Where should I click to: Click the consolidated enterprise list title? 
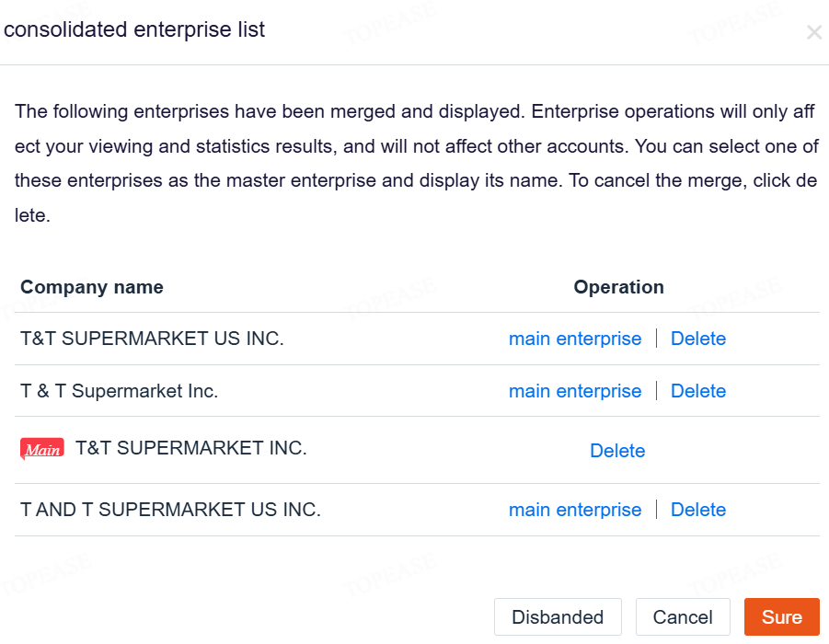click(x=134, y=29)
